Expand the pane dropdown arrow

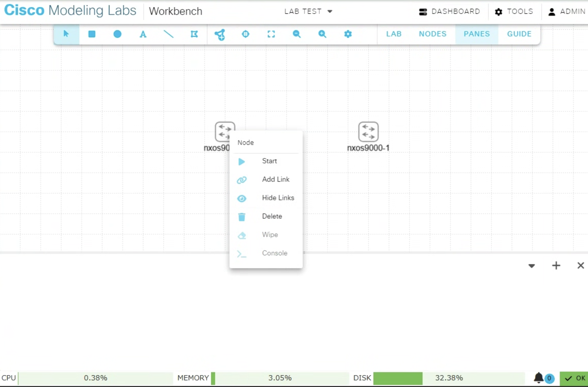coord(531,266)
